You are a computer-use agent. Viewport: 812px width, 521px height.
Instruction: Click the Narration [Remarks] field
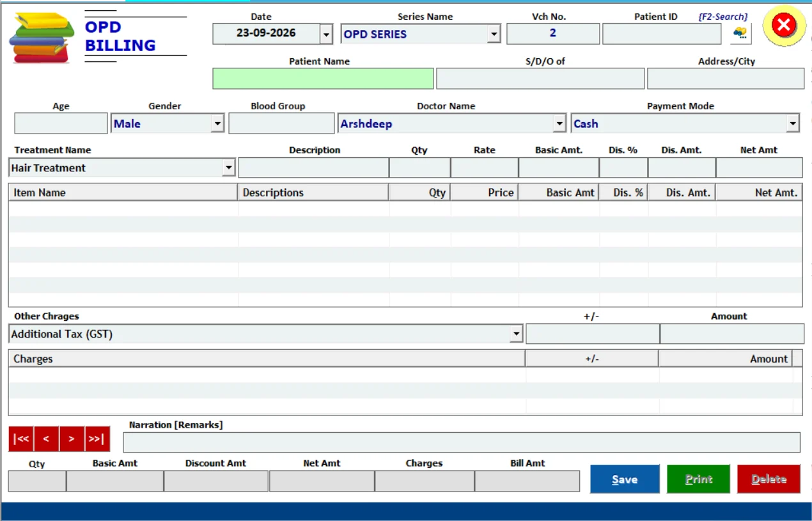[x=462, y=442]
